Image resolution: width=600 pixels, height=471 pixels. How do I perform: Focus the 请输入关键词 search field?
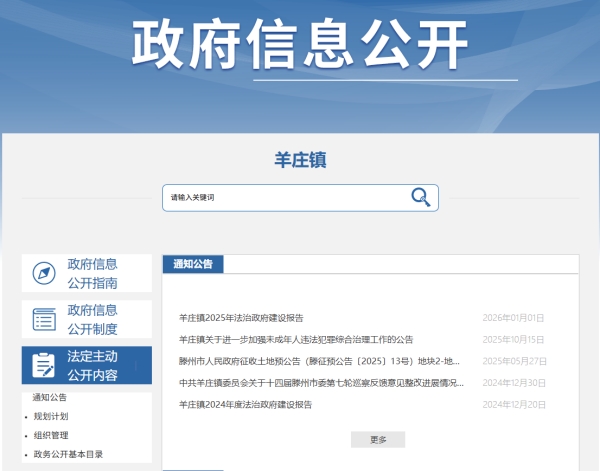point(285,197)
